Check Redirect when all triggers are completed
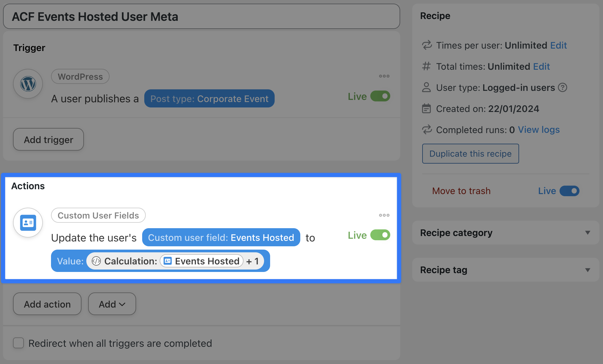This screenshot has width=603, height=364. [x=18, y=343]
